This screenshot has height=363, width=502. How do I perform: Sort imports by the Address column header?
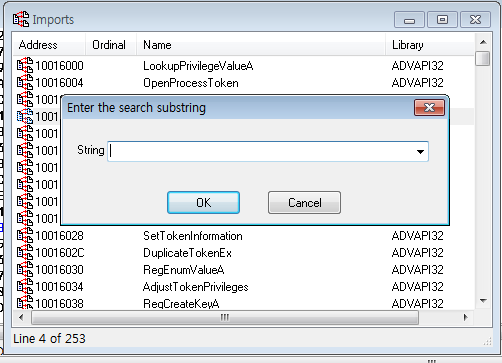tap(49, 45)
